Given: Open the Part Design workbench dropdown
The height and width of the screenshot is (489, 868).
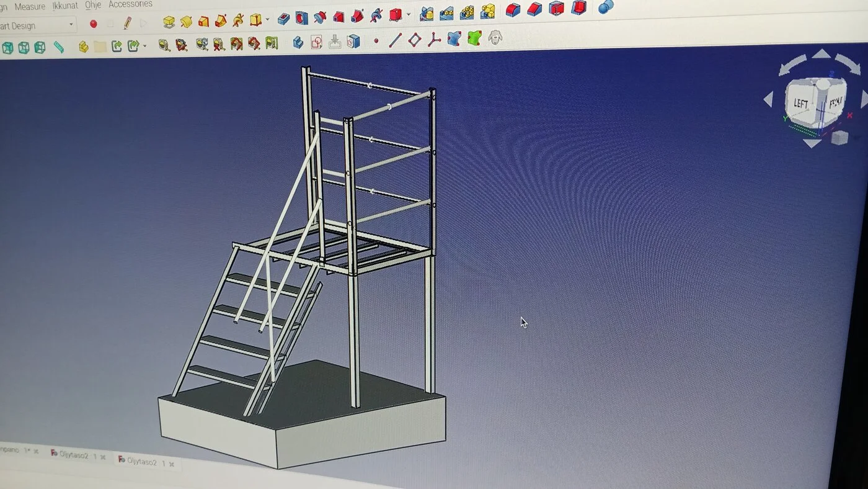Looking at the screenshot, I should coord(38,25).
